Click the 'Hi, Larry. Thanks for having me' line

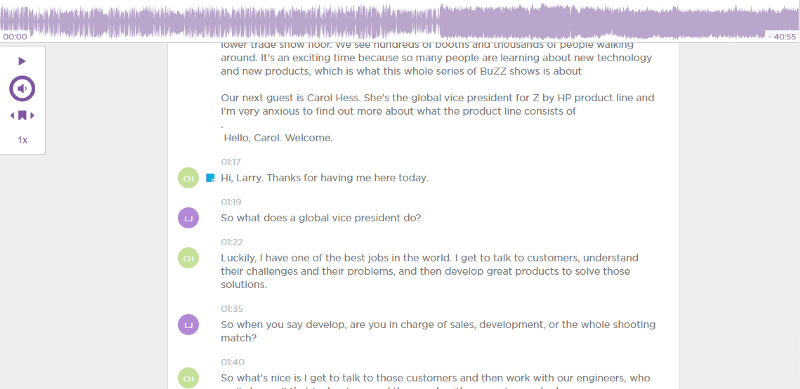324,178
